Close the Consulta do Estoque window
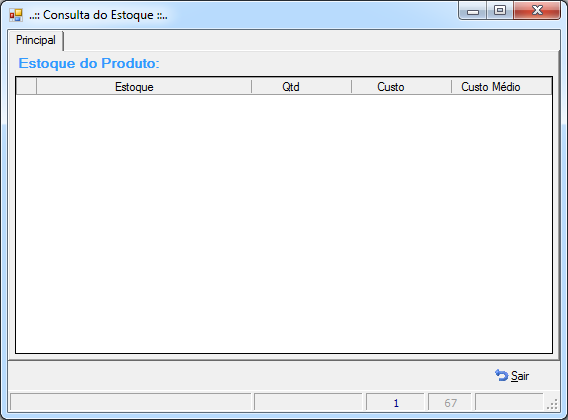Screen dimensions: 568x420 pos(537,11)
